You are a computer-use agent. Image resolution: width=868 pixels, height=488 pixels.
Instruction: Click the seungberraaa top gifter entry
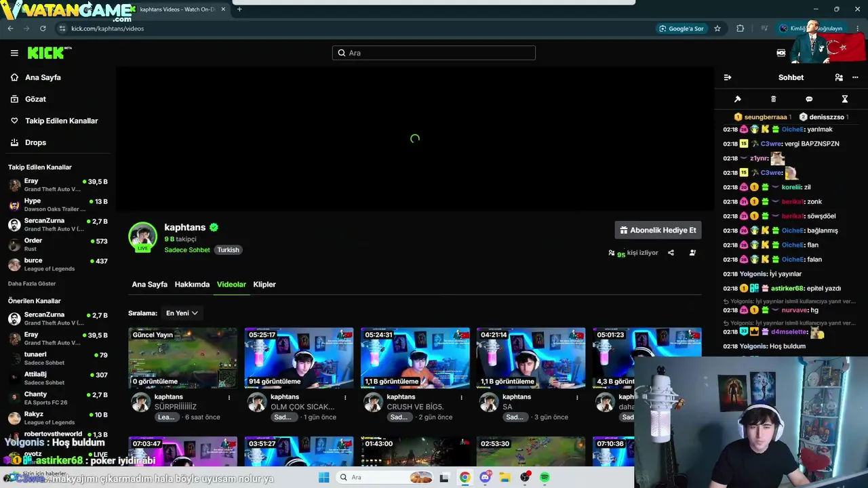coord(762,117)
